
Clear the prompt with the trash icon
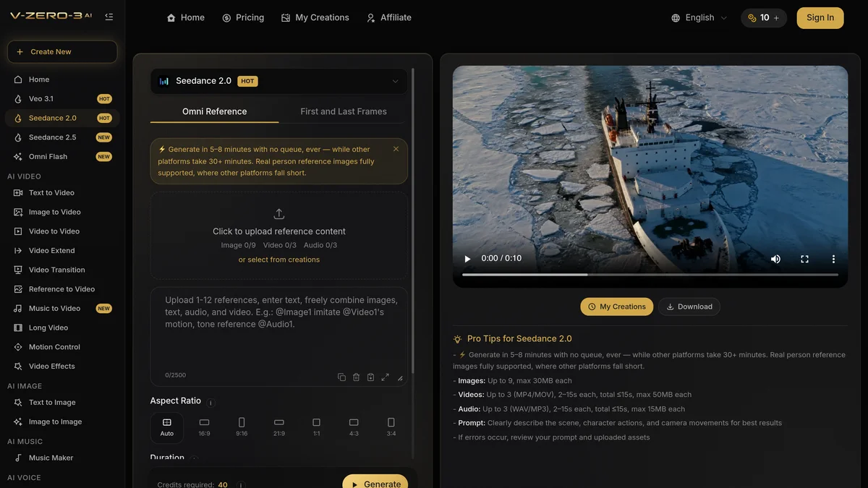tap(356, 377)
